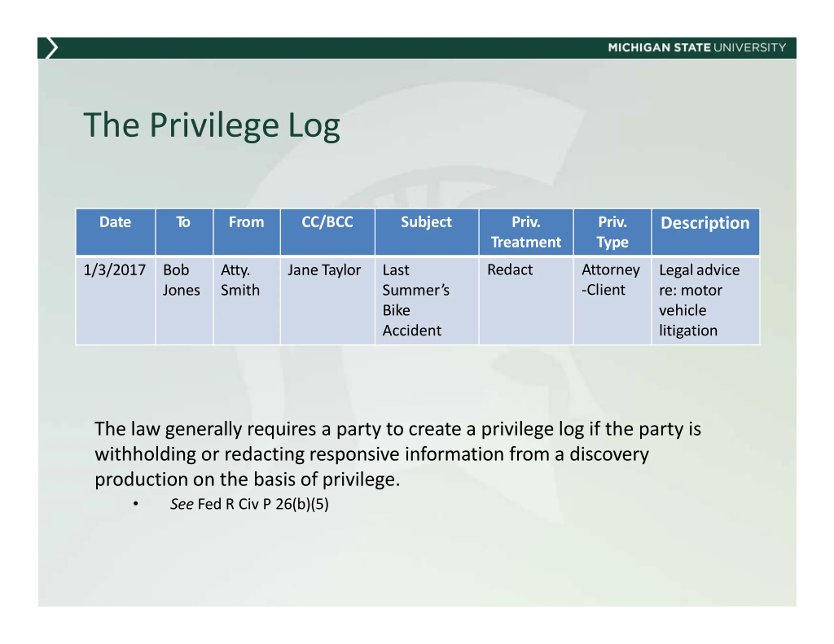This screenshot has width=834, height=644.
Task: Select the 'Jane Taylor' cell
Action: (328, 301)
